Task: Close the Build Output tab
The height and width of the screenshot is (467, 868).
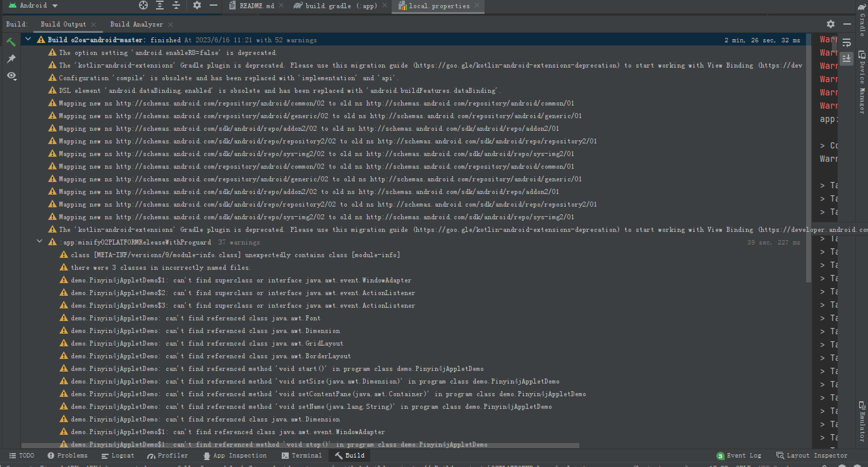Action: [x=93, y=25]
